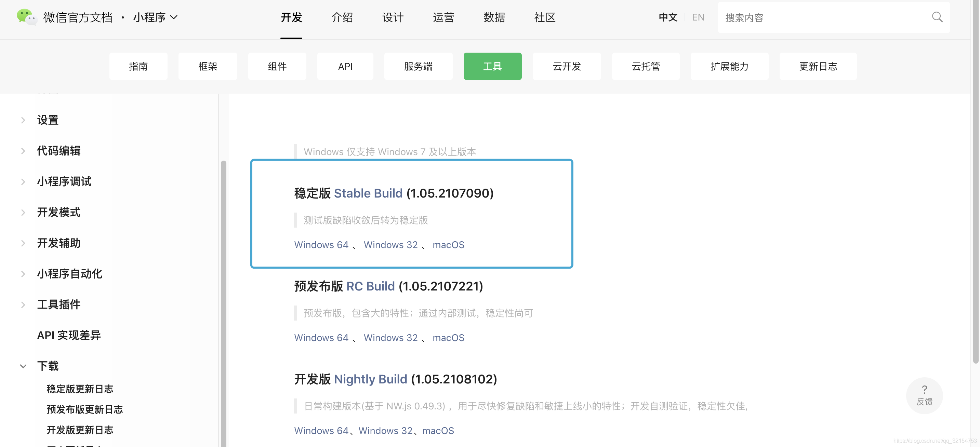Open the 介绍 top navigation tab

click(342, 17)
